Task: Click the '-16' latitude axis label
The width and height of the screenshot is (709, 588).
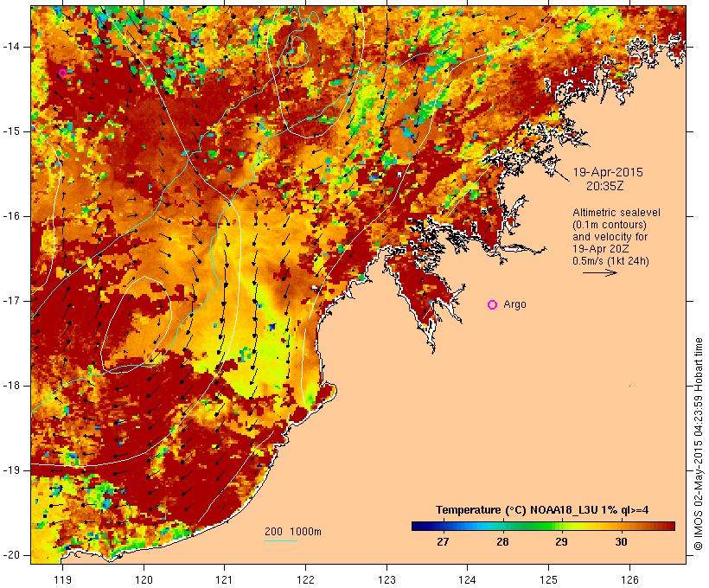Action: click(10, 216)
